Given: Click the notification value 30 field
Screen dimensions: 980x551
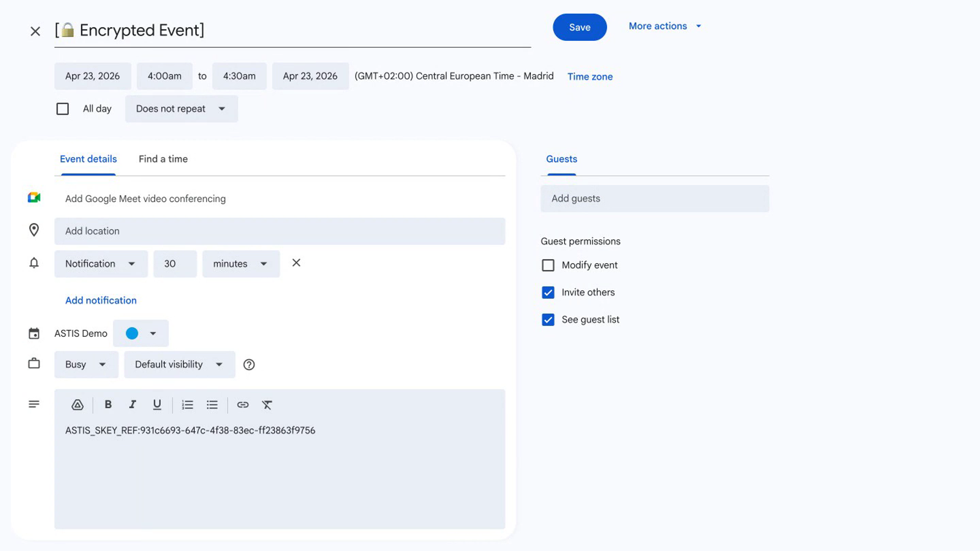Looking at the screenshot, I should click(x=175, y=264).
